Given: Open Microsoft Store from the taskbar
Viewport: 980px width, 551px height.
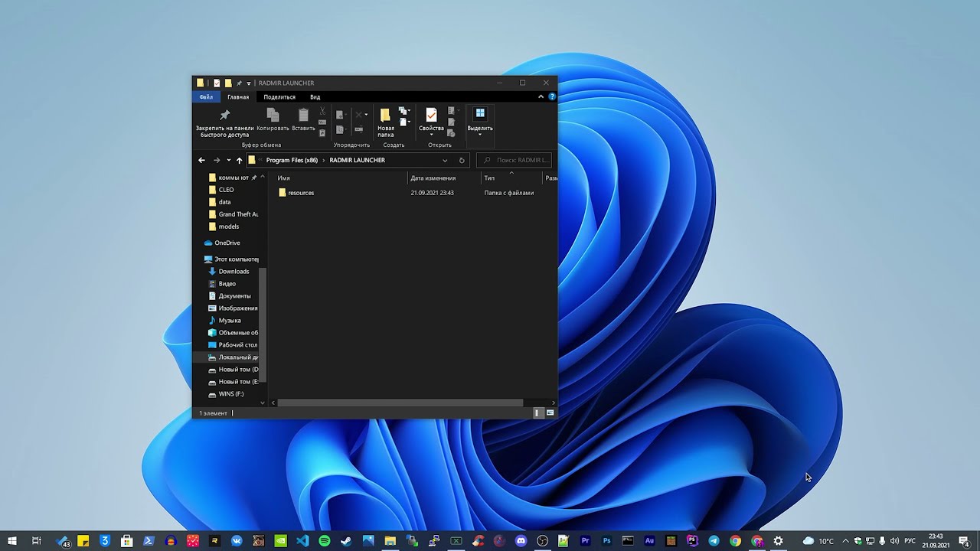Looking at the screenshot, I should click(x=127, y=541).
